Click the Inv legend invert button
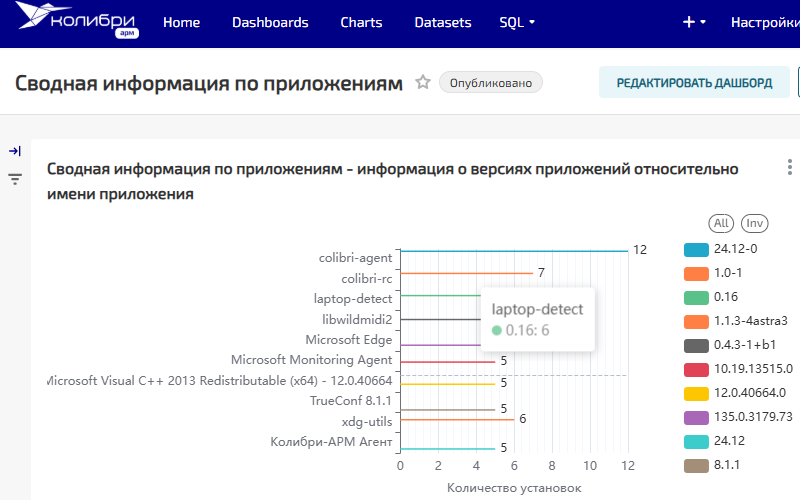 [x=755, y=223]
